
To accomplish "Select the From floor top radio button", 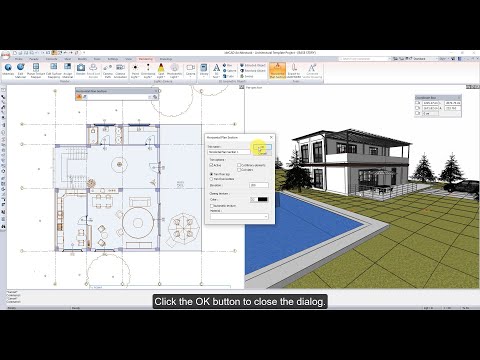I will pos(211,174).
